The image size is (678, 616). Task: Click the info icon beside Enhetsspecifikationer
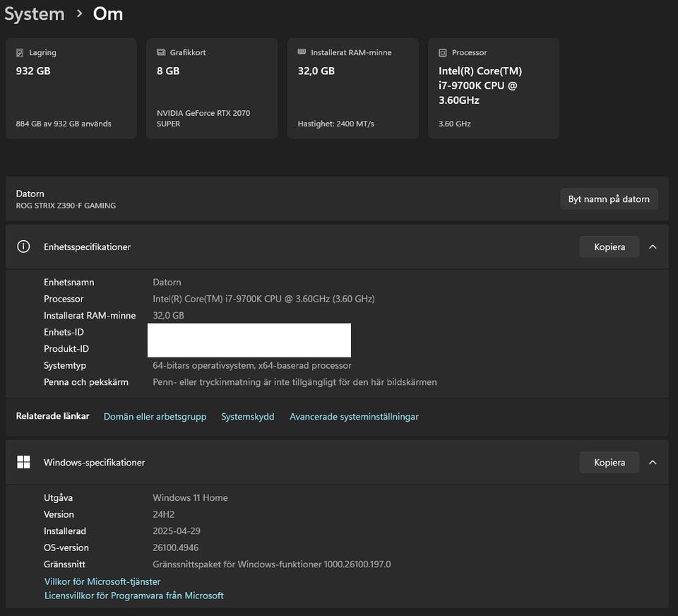coord(23,247)
